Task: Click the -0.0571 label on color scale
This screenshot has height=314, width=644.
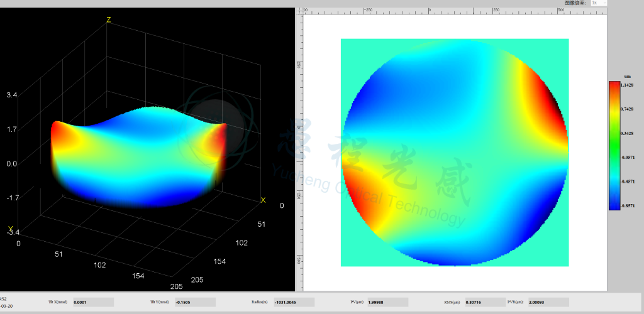Action: (x=627, y=158)
